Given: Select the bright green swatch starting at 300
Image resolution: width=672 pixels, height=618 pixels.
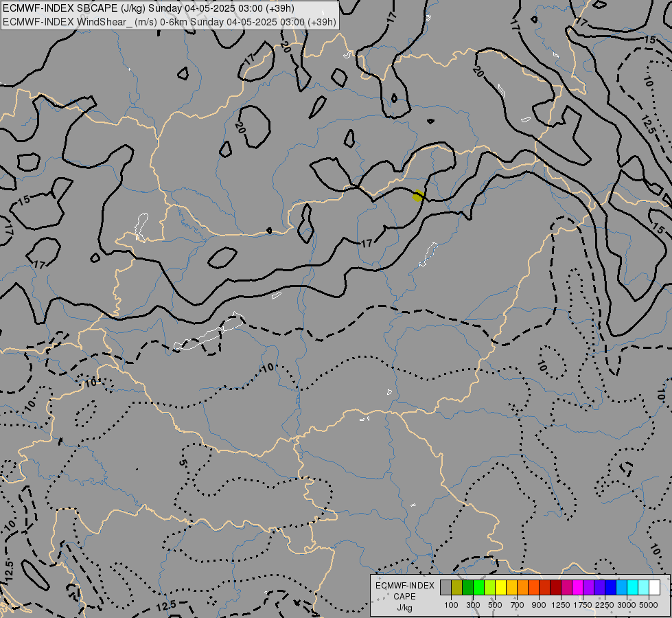Looking at the screenshot, I should (x=478, y=587).
